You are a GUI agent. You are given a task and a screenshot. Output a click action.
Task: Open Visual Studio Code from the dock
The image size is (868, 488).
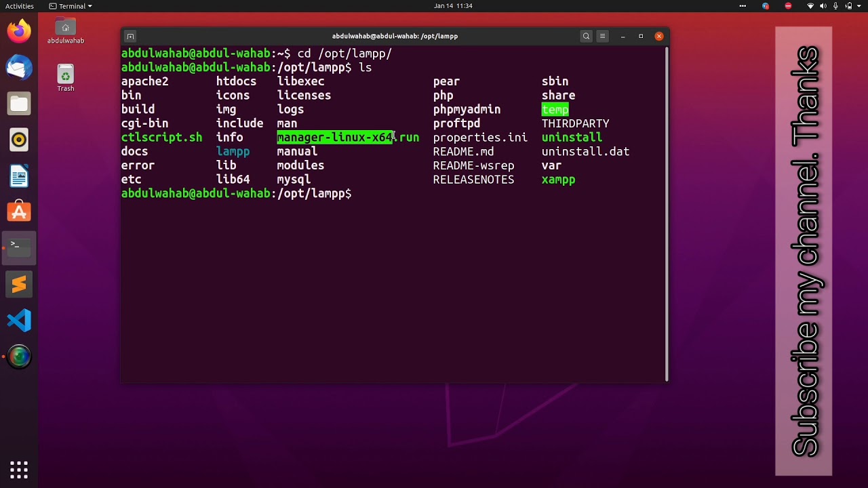pos(19,320)
